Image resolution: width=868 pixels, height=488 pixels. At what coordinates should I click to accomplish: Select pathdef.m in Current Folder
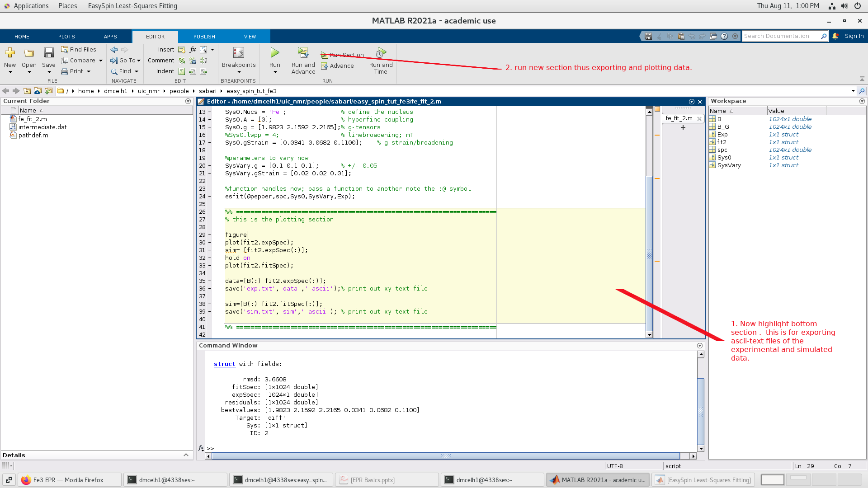pyautogui.click(x=33, y=135)
